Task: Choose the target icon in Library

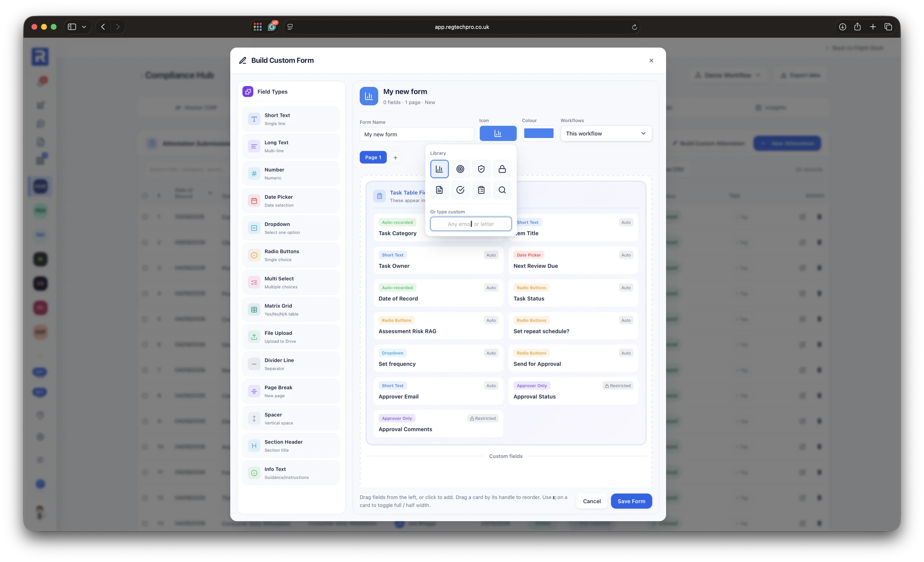Action: 460,169
